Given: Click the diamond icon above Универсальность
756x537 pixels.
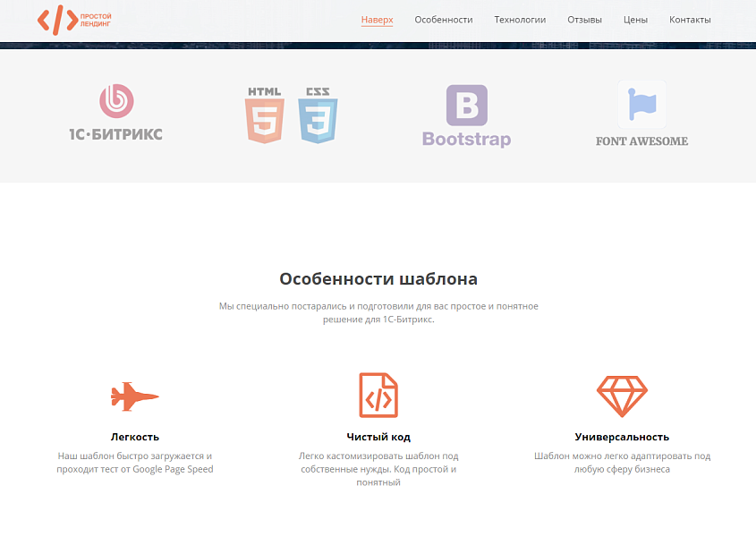Looking at the screenshot, I should click(623, 394).
